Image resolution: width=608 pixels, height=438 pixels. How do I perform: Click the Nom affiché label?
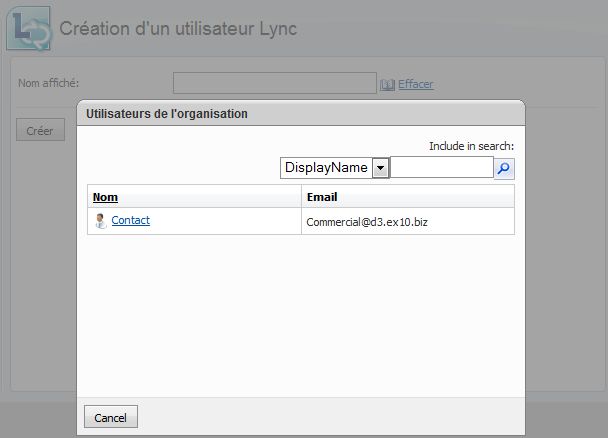pos(48,83)
